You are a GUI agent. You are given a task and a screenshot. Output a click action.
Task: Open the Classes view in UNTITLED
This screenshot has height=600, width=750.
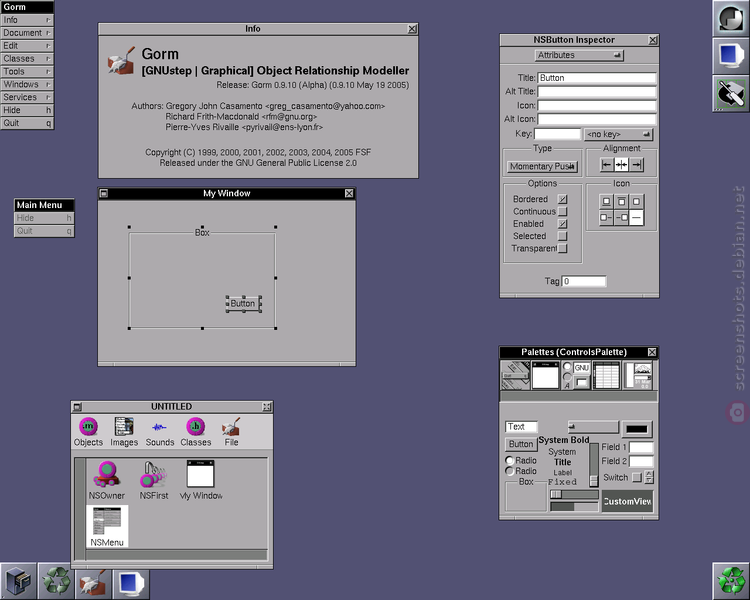pyautogui.click(x=196, y=432)
